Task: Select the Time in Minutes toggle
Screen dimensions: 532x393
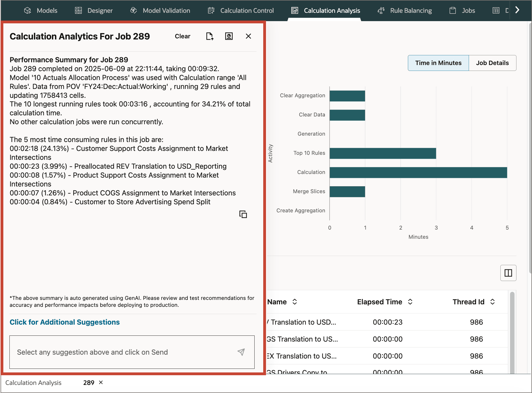Action: point(438,63)
